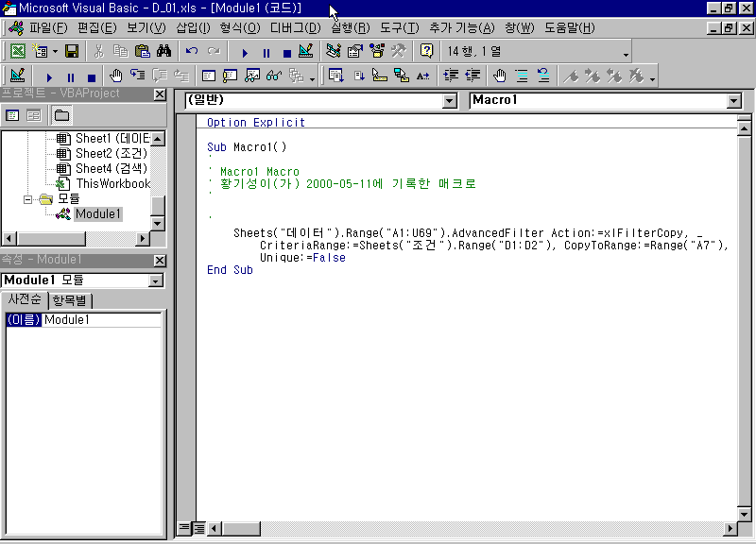The height and width of the screenshot is (544, 756).
Task: Click the Quick Info icon
Action: click(380, 76)
